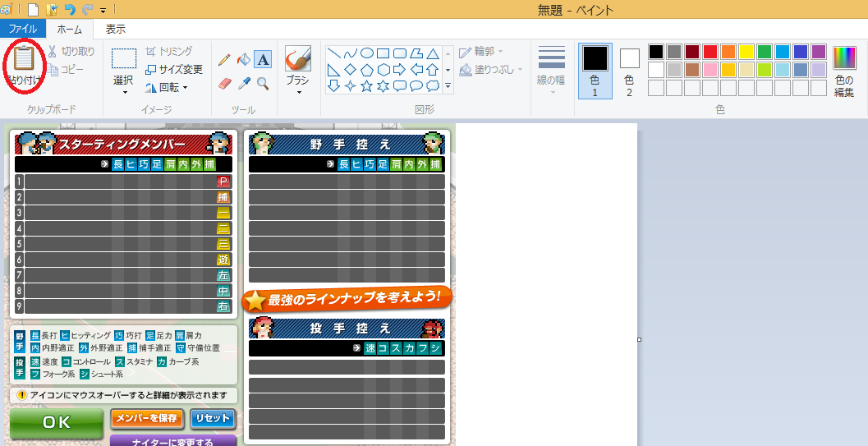Open the ファイル menu tab

click(x=23, y=29)
